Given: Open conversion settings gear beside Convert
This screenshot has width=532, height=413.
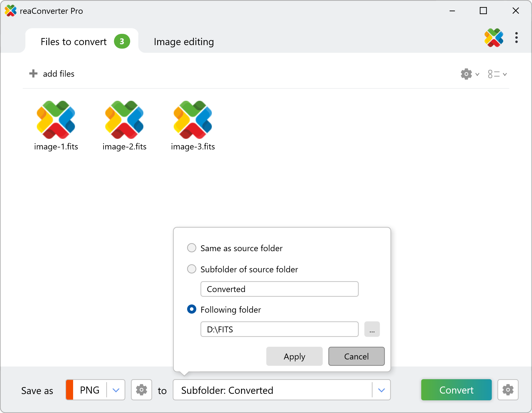Looking at the screenshot, I should [508, 390].
